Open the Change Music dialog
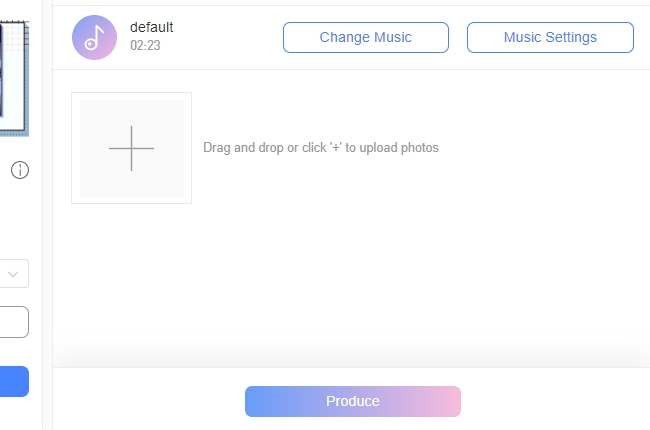Viewport: 650px width, 430px height. point(365,38)
